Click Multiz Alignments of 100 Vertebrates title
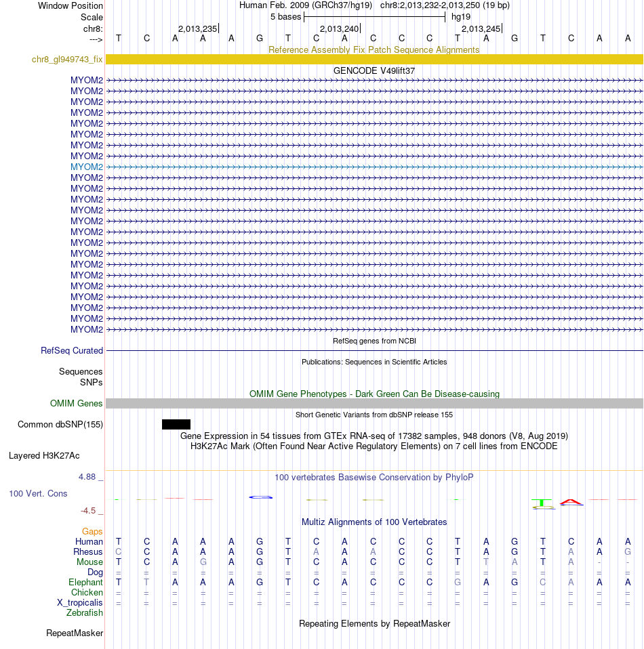 (374, 522)
